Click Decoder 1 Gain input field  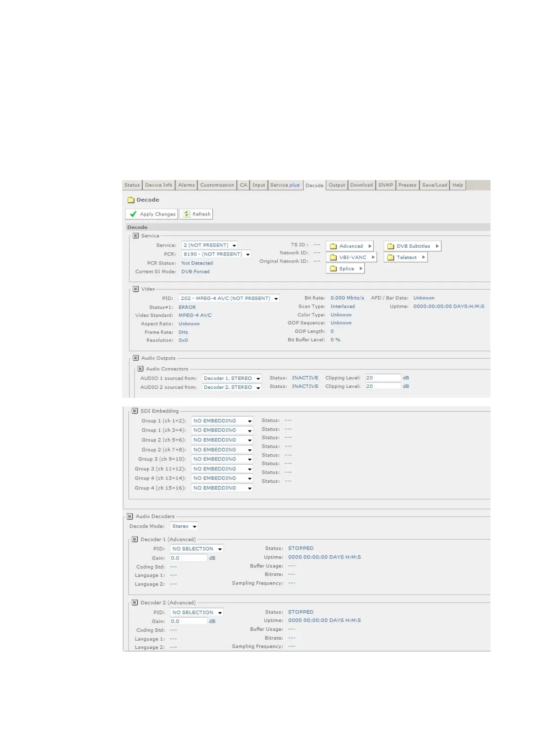(188, 558)
